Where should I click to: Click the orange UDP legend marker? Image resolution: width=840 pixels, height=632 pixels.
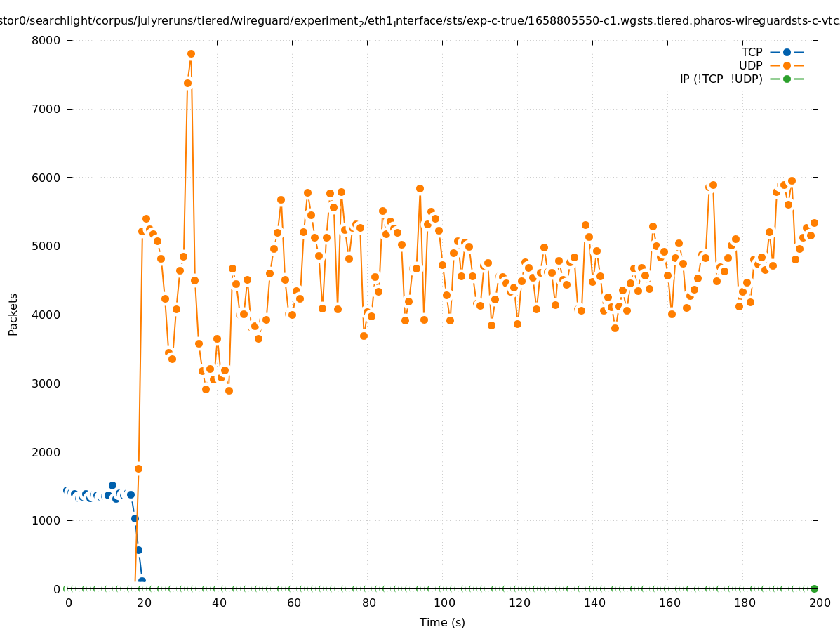pos(787,65)
